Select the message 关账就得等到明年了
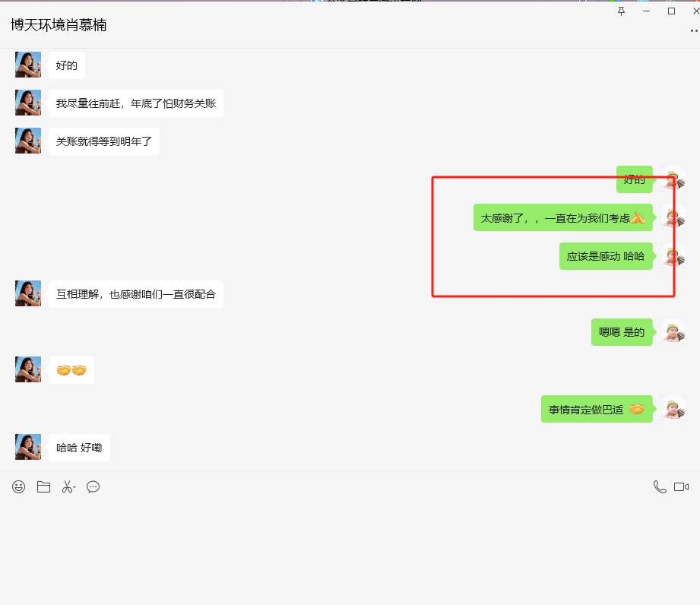The height and width of the screenshot is (605, 700). tap(104, 141)
